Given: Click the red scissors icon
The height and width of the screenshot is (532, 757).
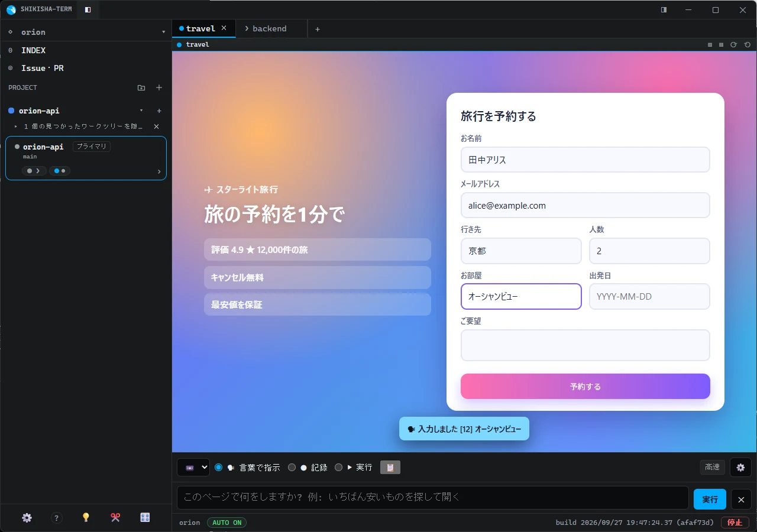Looking at the screenshot, I should point(115,517).
